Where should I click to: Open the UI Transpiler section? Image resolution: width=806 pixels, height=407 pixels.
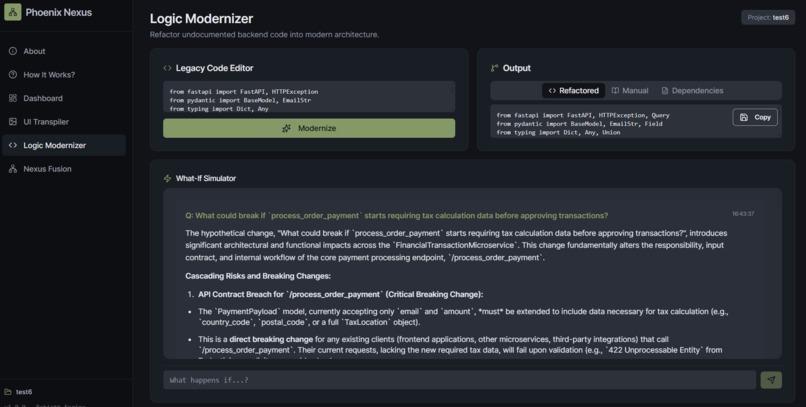coord(64,122)
